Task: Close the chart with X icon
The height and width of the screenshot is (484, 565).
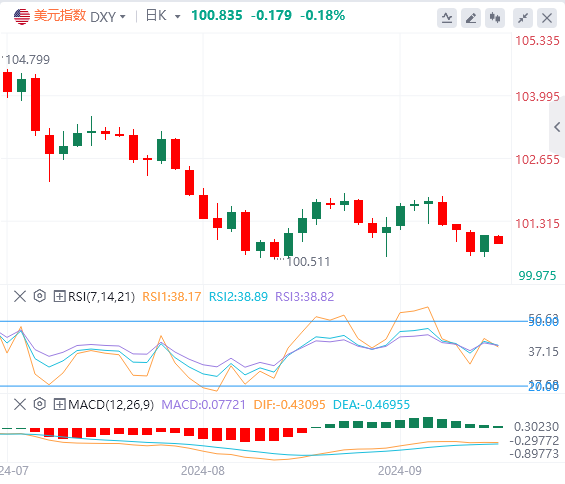Action: click(x=547, y=18)
